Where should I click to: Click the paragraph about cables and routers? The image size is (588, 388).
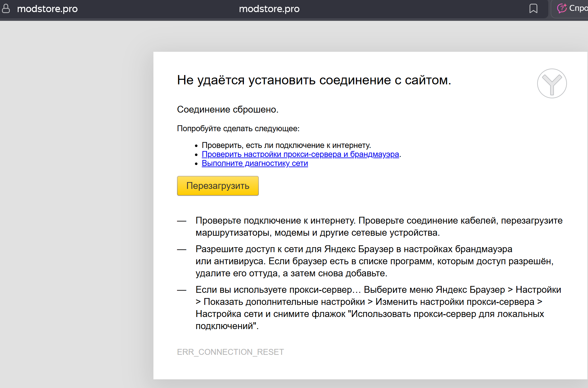tap(379, 226)
